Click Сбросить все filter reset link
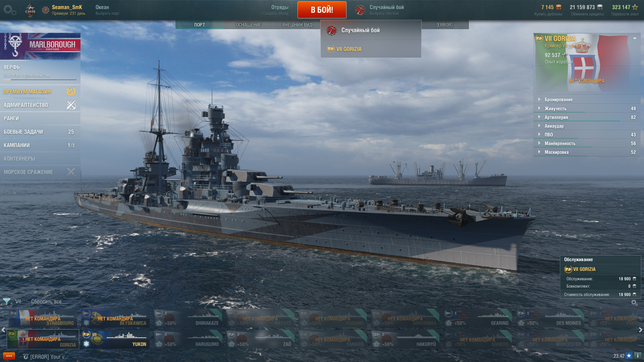Viewport: 644px width, 362px height. tap(46, 302)
